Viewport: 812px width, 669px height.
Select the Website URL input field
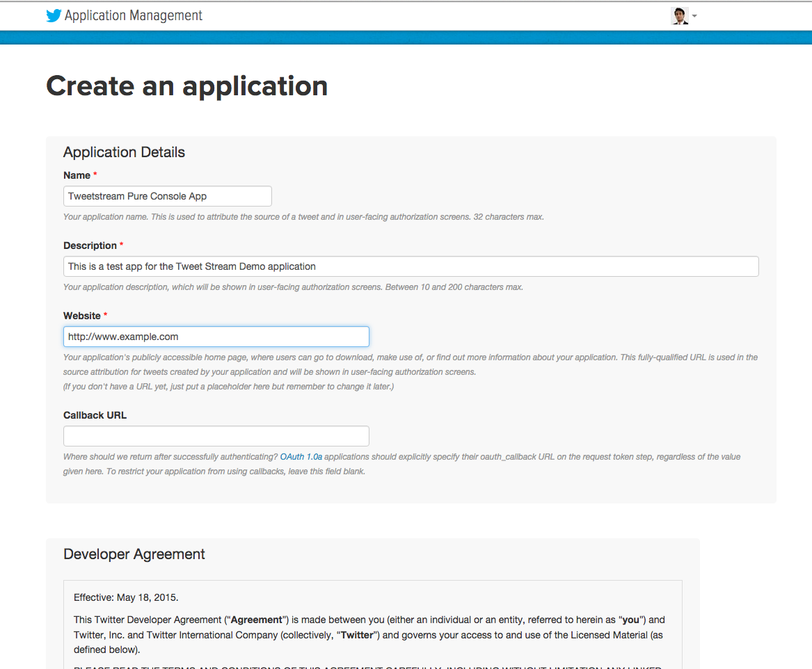coord(216,337)
